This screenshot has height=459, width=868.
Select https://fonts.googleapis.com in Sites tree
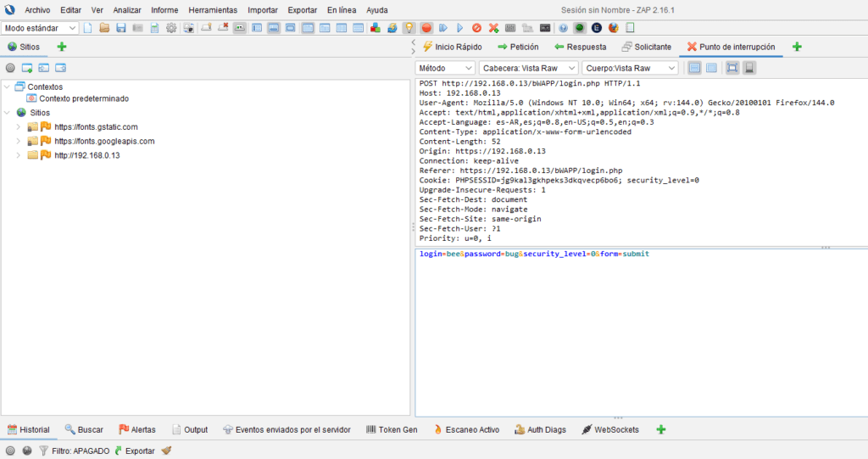(x=104, y=141)
